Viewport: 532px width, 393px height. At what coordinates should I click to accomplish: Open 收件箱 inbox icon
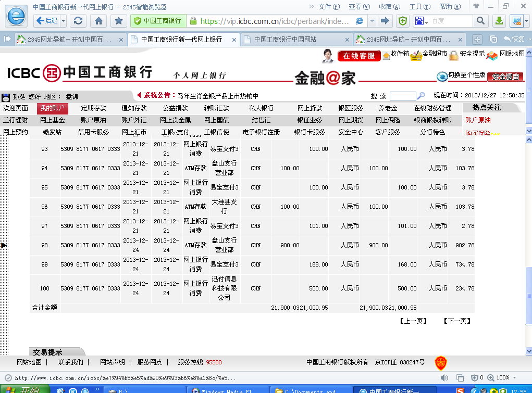386,56
